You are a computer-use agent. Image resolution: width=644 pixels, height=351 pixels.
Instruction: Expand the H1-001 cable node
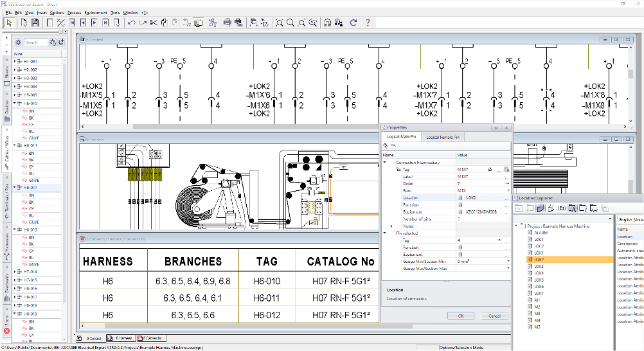coord(14,61)
